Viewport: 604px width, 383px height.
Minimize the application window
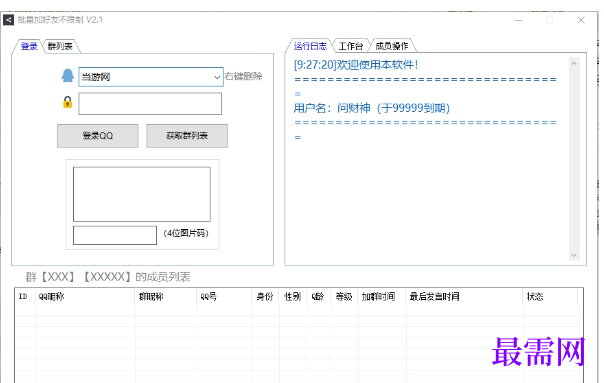pyautogui.click(x=518, y=20)
